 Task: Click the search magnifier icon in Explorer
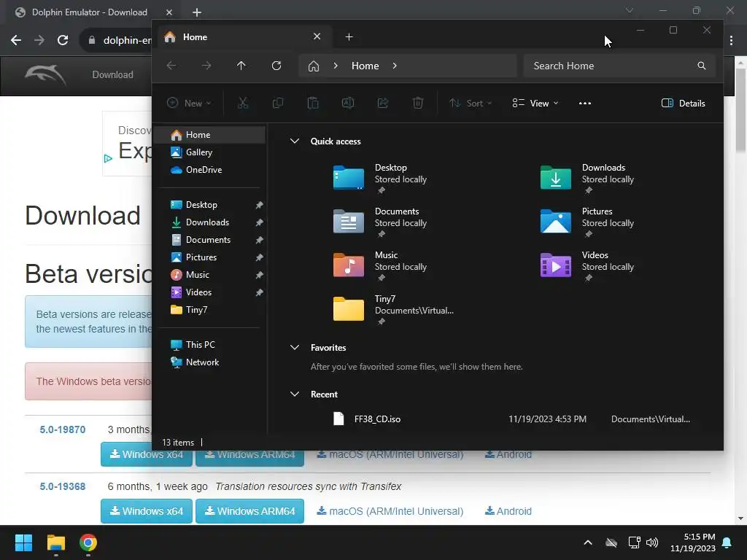702,66
